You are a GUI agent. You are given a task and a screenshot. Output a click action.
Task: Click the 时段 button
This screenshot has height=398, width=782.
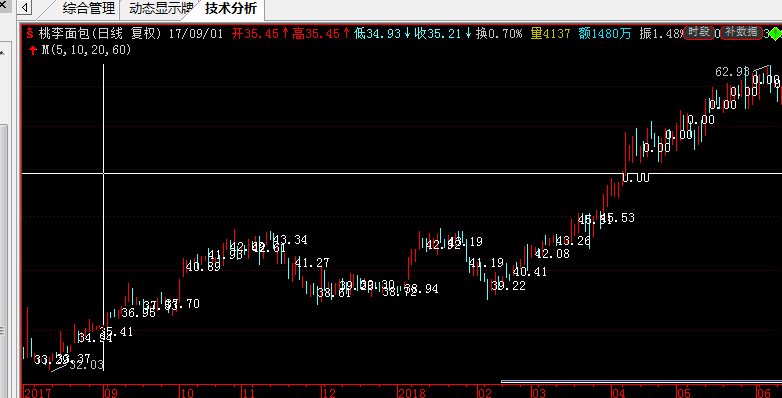coord(699,32)
